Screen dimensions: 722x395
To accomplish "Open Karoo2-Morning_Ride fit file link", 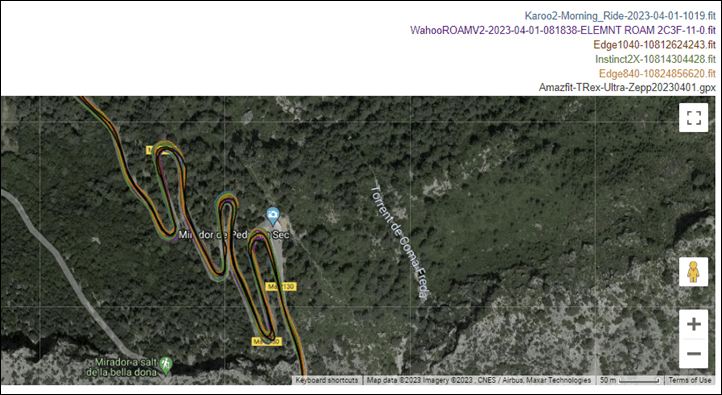I will click(620, 16).
